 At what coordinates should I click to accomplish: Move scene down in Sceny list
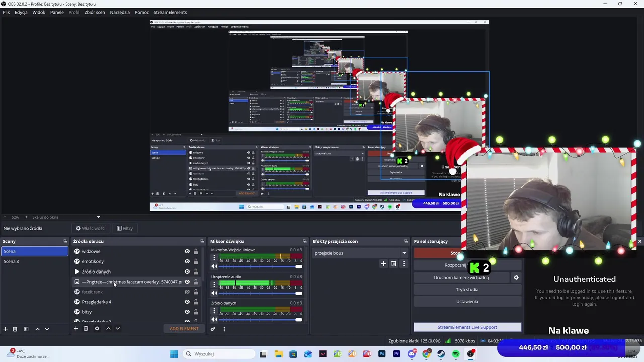tap(47, 329)
